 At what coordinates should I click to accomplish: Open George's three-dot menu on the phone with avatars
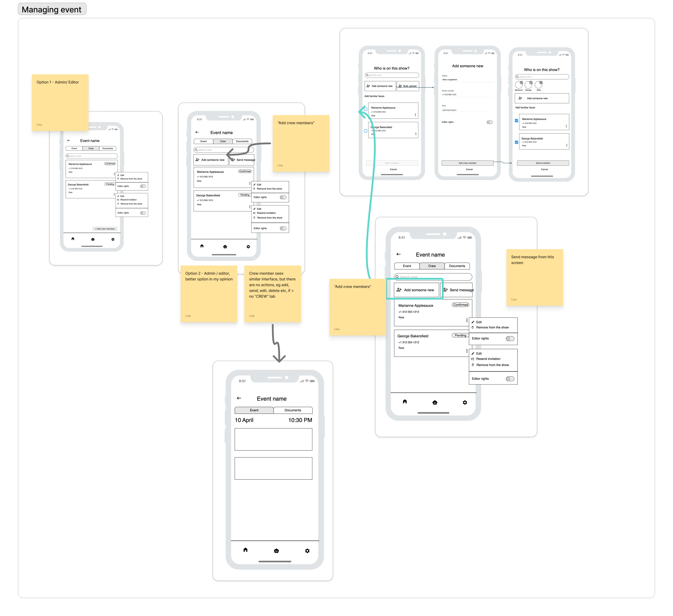(x=567, y=145)
